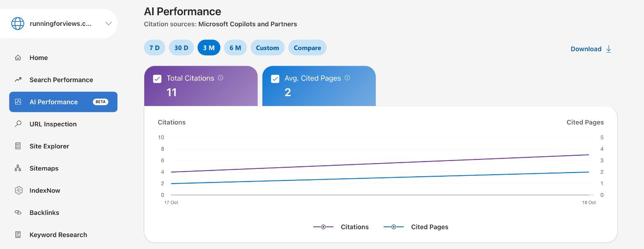Select the 7 D time range
Viewport: 644px width, 249px height.
click(154, 48)
